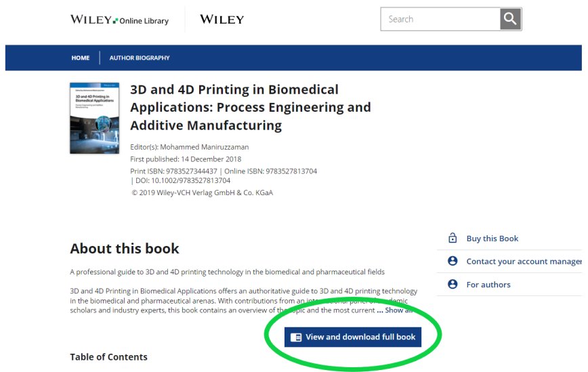This screenshot has height=372, width=588.
Task: Click the book title heading
Action: coord(250,107)
